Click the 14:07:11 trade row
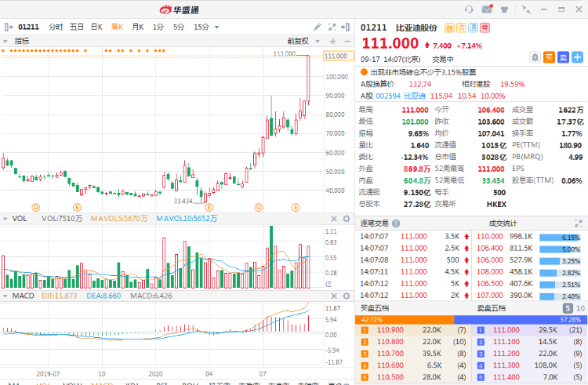588x385 pixels. [x=414, y=272]
